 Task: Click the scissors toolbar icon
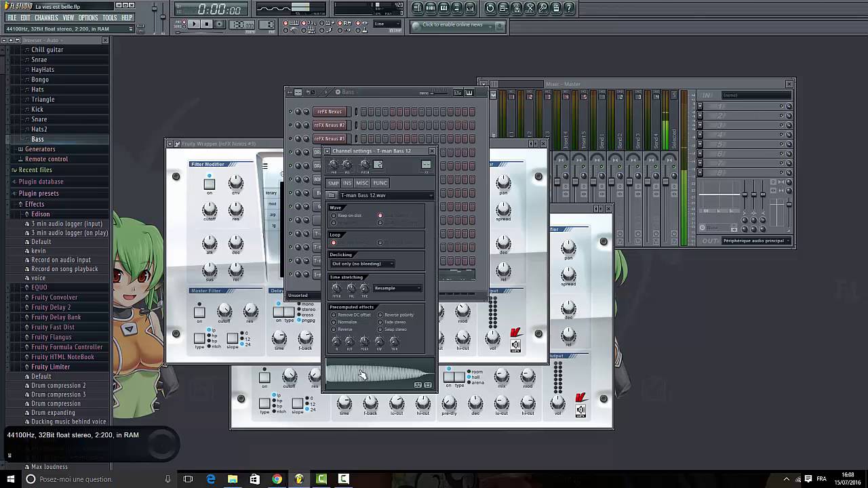click(530, 8)
